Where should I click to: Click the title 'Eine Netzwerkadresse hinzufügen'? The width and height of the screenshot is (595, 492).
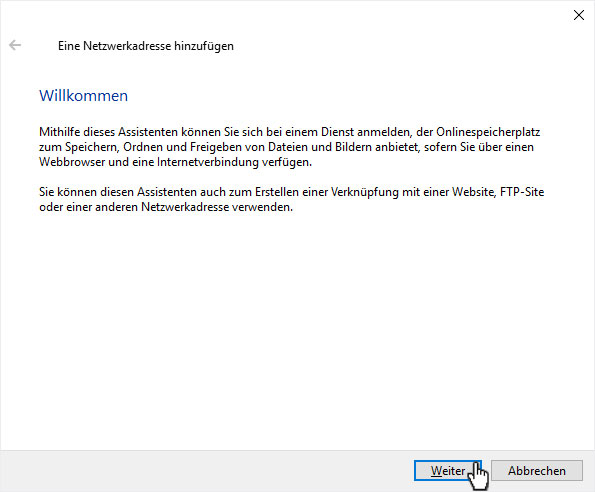[x=146, y=46]
